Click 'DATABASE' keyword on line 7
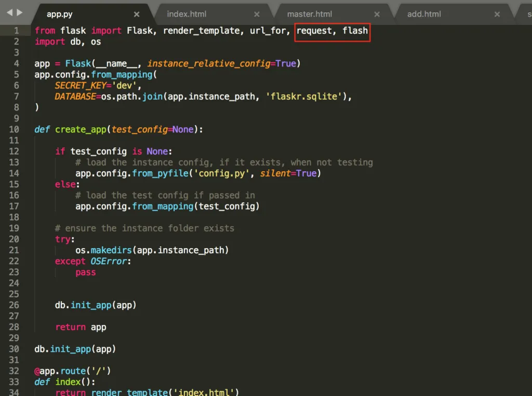The image size is (532, 396). click(75, 97)
